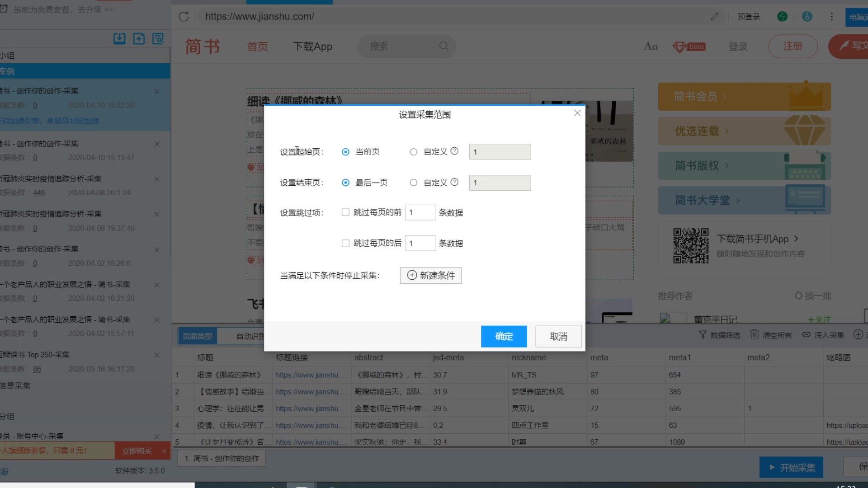Open the 86 data count link

(37, 369)
